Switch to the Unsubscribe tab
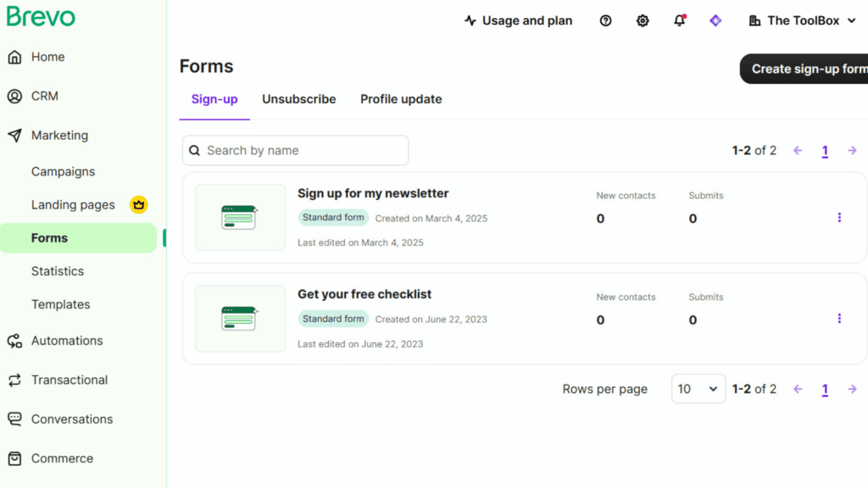This screenshot has height=488, width=868. pos(298,99)
